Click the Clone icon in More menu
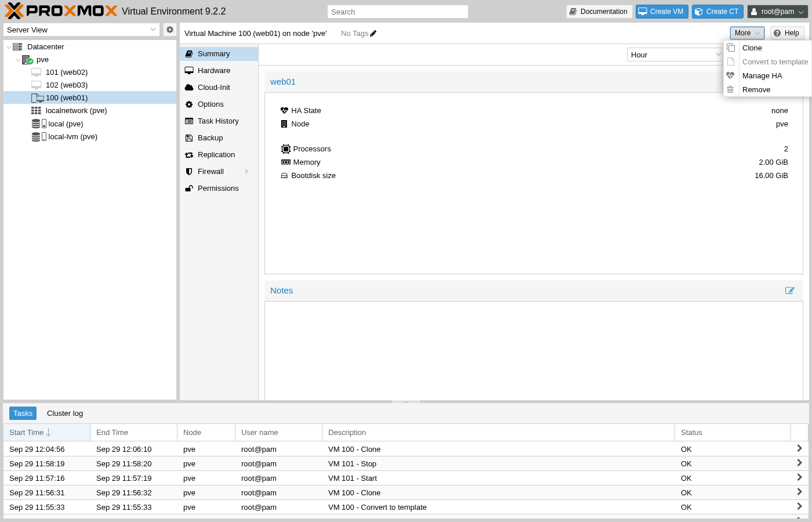 731,48
